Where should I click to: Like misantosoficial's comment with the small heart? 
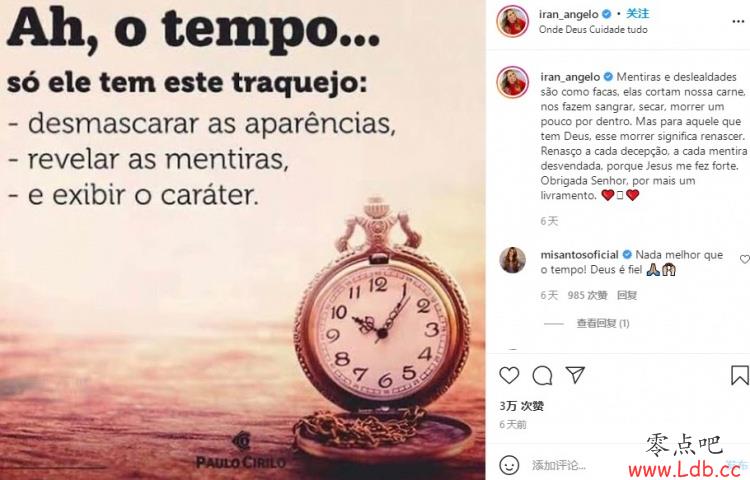(x=744, y=259)
